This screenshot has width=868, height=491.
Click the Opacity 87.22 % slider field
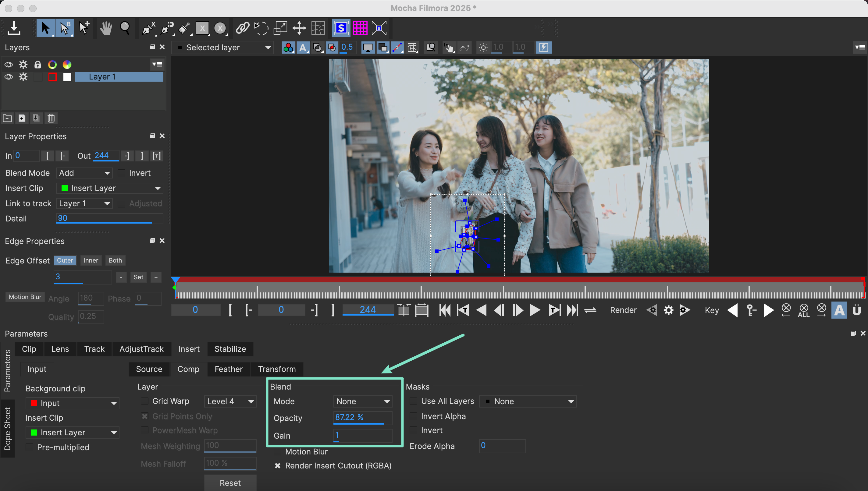pyautogui.click(x=363, y=418)
